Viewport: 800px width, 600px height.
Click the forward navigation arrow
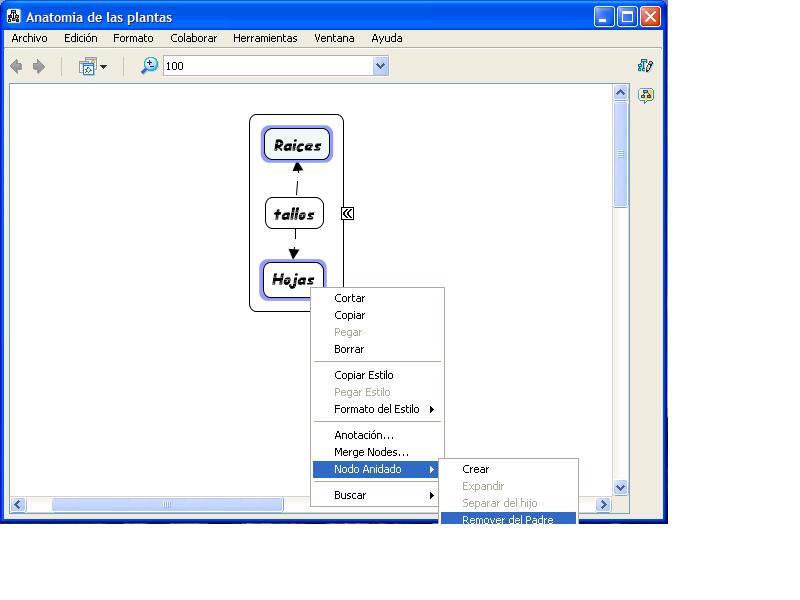click(39, 66)
